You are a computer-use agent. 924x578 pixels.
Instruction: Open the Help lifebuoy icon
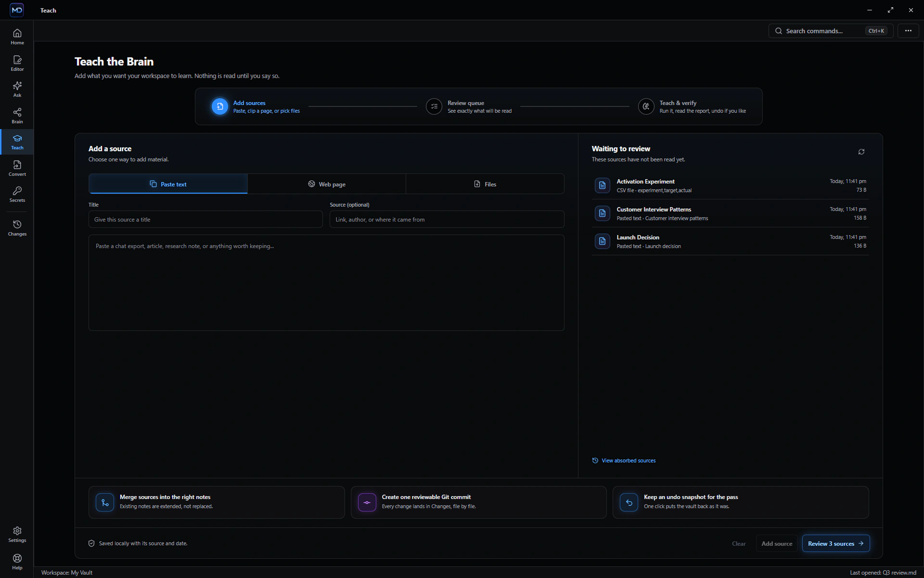pos(17,562)
